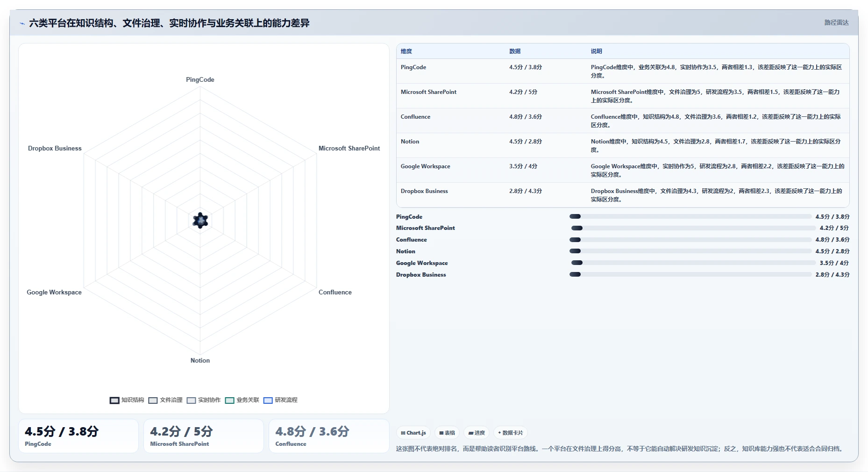Image resolution: width=868 pixels, height=472 pixels.
Task: Click table value 4.5分 / 2.8分
Action: point(526,142)
